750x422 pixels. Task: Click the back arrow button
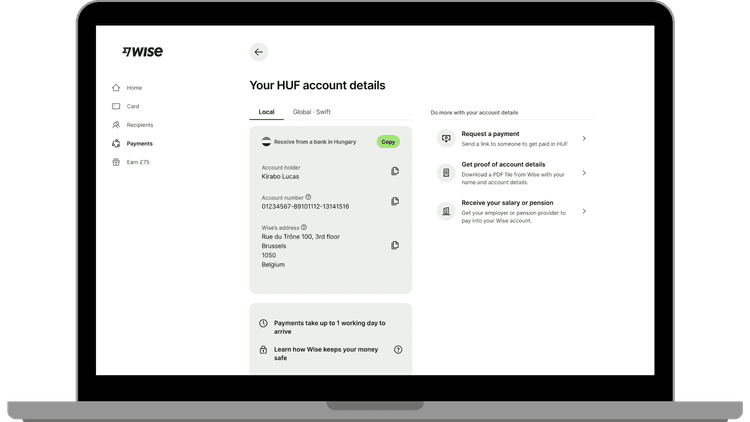point(259,52)
